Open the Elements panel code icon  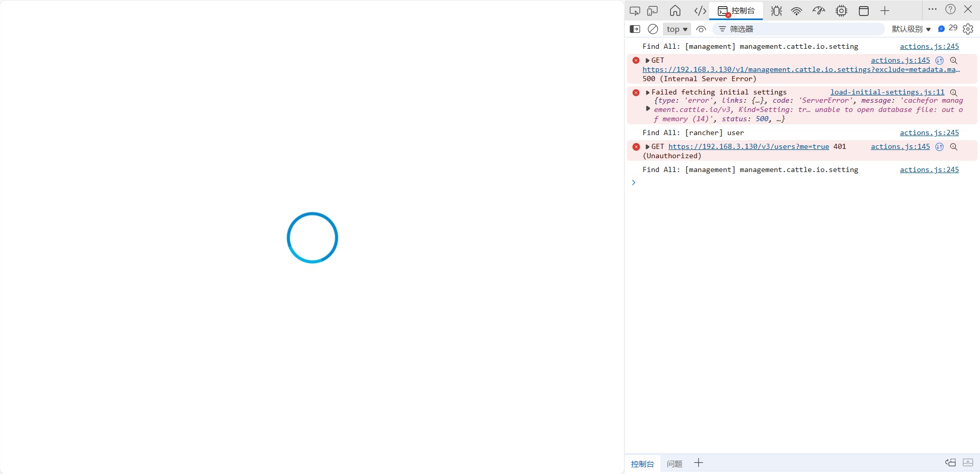pos(700,11)
